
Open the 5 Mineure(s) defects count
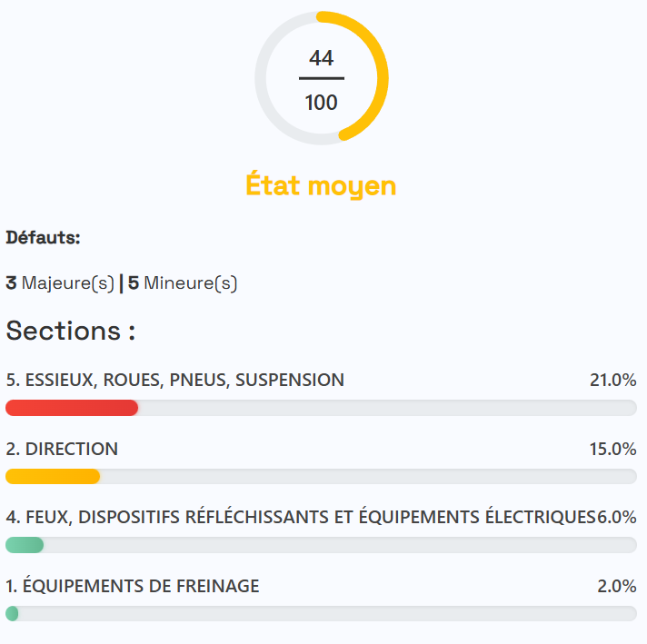pos(182,283)
